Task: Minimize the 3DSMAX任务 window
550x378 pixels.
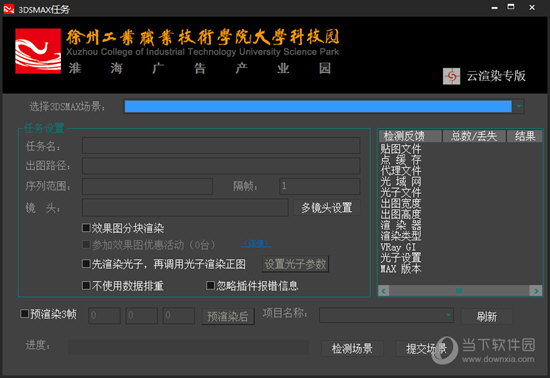Action: [495, 8]
